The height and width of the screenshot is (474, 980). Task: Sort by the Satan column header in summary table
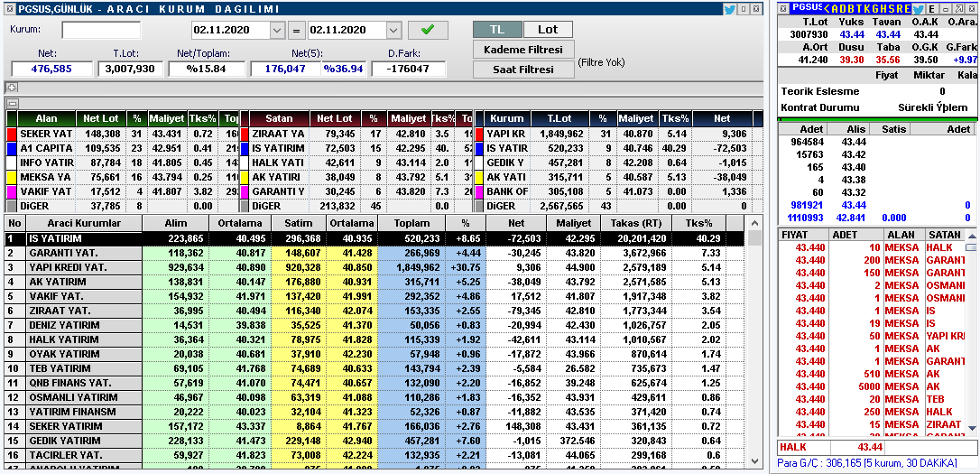pos(279,118)
